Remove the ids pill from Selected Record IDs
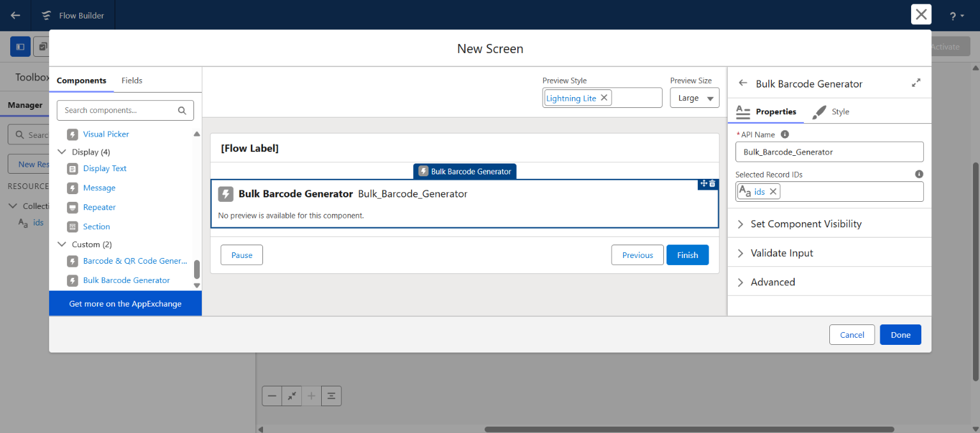980x433 pixels. [x=773, y=192]
